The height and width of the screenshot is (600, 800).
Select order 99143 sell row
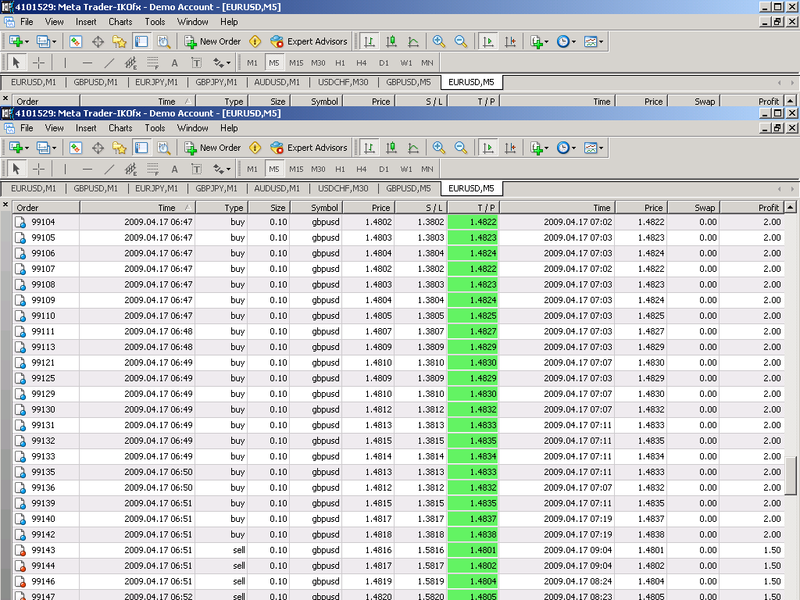tap(399, 551)
